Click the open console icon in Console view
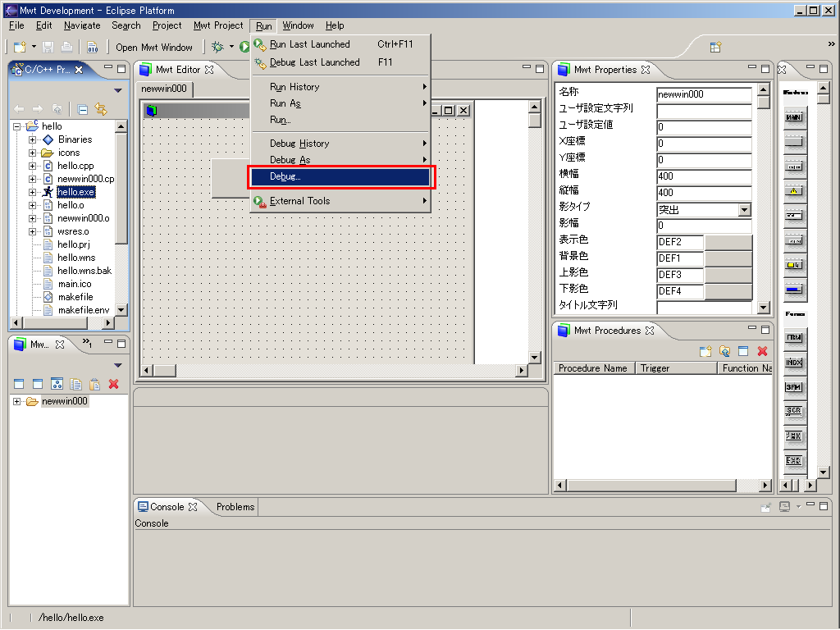Viewport: 840px width, 630px height. point(784,506)
